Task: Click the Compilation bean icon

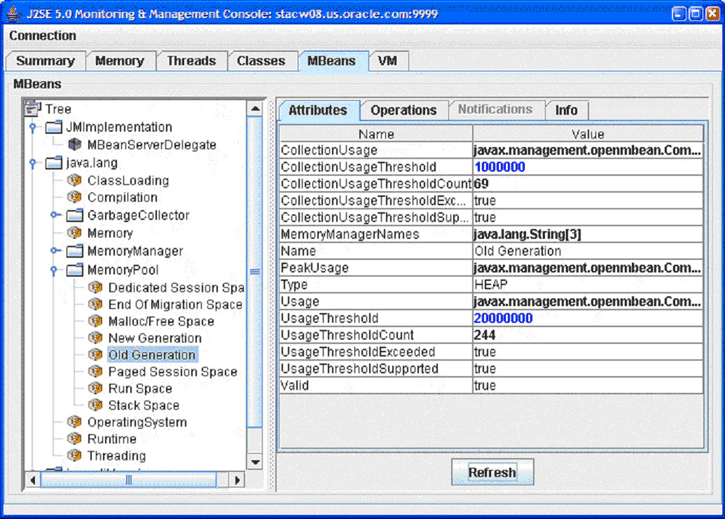Action: [x=74, y=198]
